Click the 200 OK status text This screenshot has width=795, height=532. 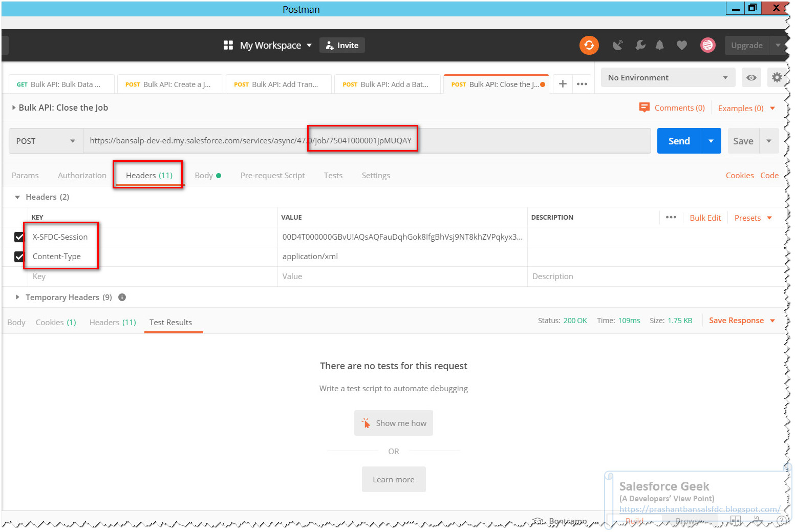(575, 321)
